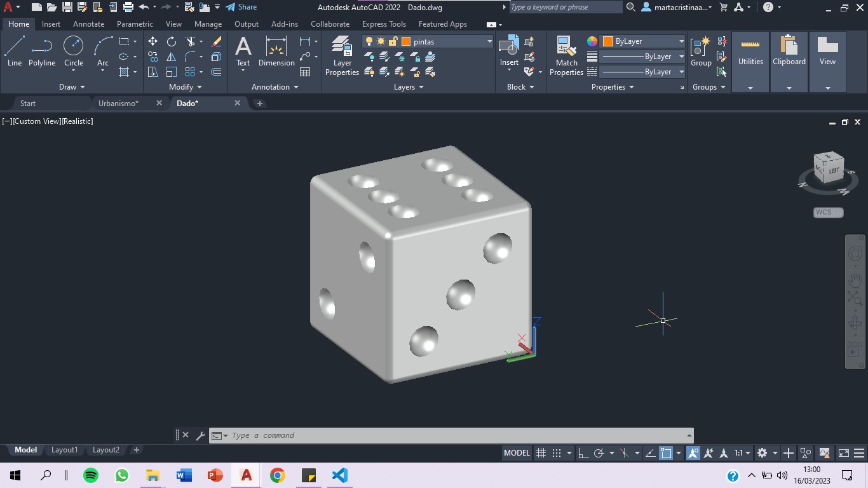The height and width of the screenshot is (488, 868).
Task: Click the Share button
Action: [x=241, y=7]
